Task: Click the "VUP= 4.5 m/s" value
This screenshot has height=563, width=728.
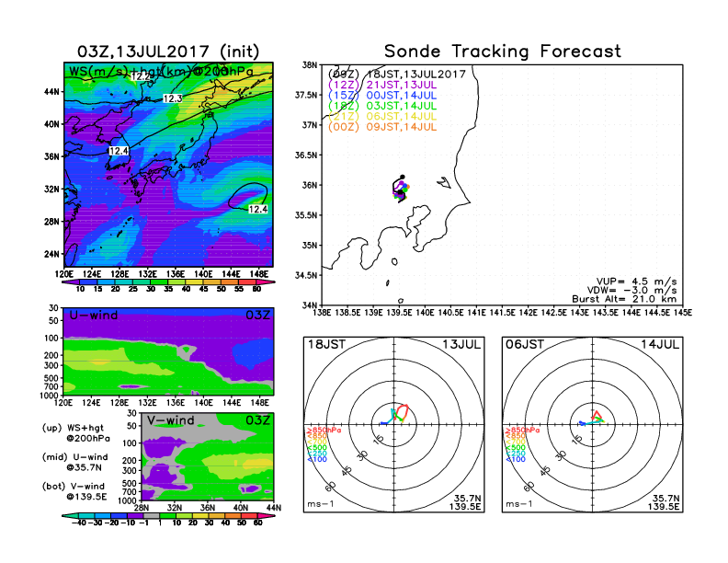Action: click(636, 281)
